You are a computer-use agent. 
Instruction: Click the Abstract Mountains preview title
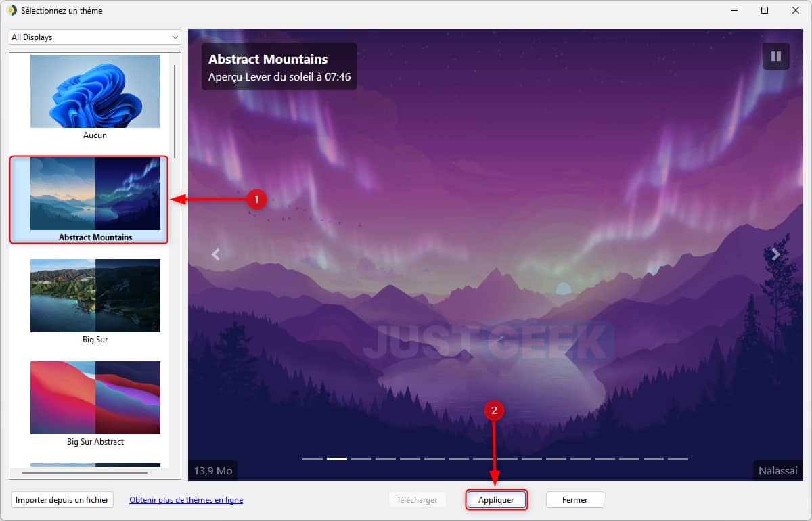(x=268, y=60)
